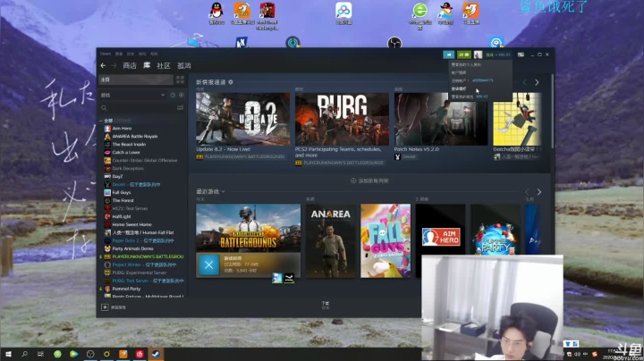Click Steam icon in Windows taskbar
Image resolution: width=644 pixels, height=361 pixels.
(x=156, y=354)
